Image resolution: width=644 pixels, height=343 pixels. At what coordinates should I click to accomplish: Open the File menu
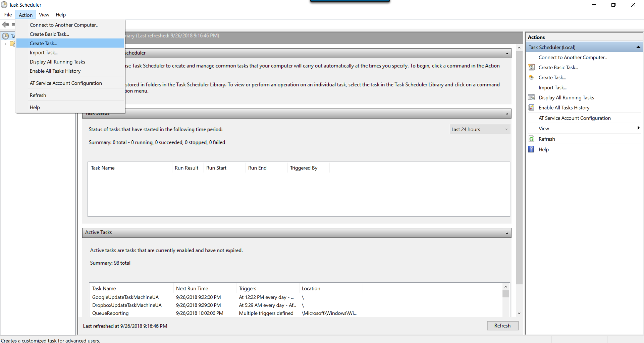click(x=8, y=15)
